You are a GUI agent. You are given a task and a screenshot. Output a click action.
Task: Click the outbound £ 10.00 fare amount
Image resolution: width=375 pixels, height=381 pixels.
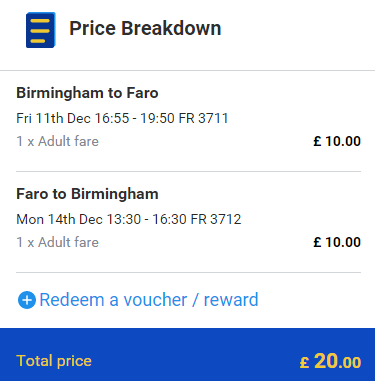(337, 141)
